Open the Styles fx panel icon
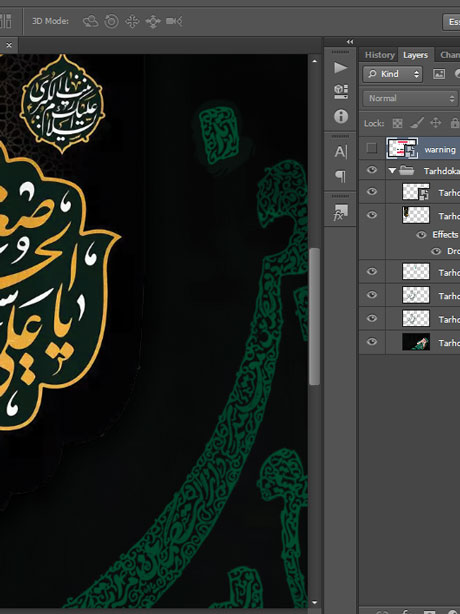 pos(340,212)
